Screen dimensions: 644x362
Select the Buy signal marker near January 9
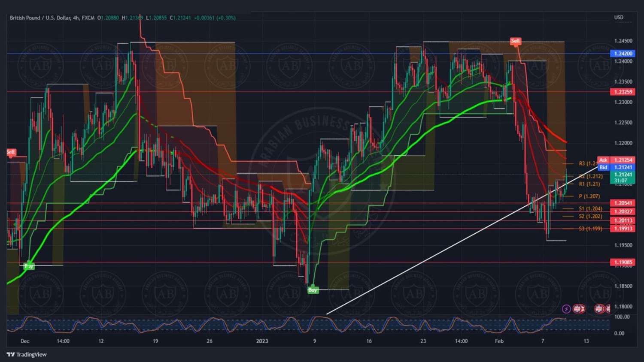(313, 290)
